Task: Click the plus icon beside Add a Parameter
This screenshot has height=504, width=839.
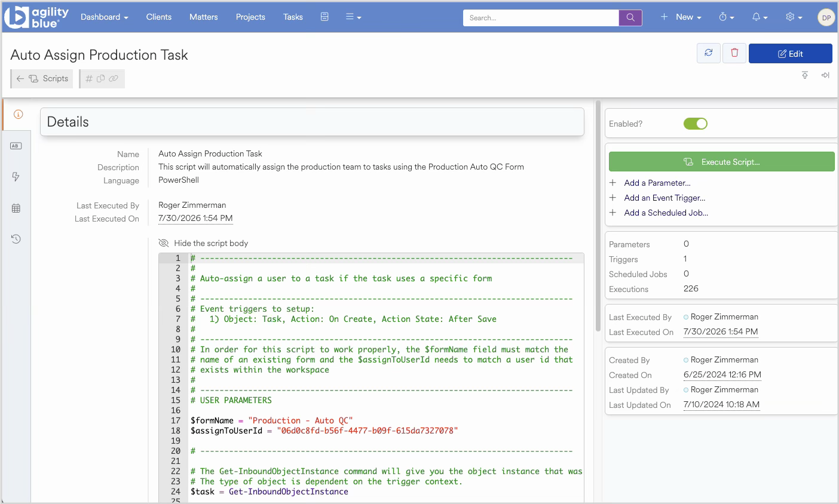Action: [613, 183]
